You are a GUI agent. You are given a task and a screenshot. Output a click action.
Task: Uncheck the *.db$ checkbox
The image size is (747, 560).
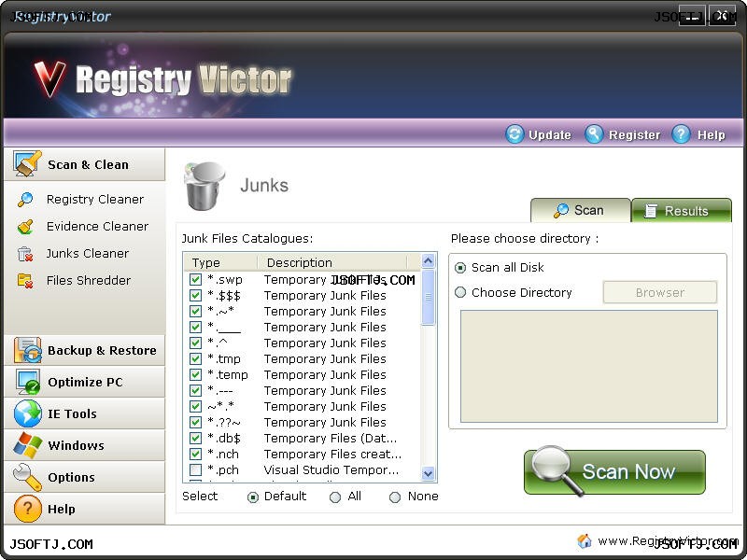pyautogui.click(x=195, y=438)
